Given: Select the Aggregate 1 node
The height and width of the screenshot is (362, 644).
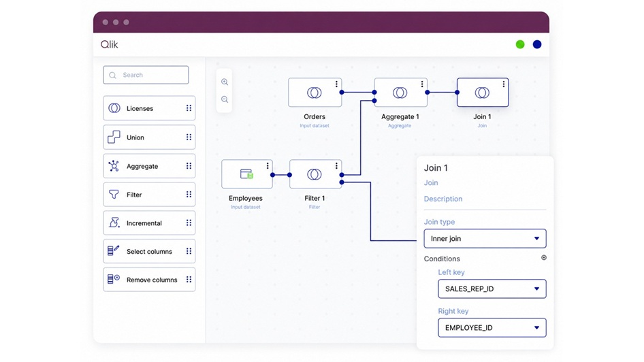Looking at the screenshot, I should [x=400, y=93].
